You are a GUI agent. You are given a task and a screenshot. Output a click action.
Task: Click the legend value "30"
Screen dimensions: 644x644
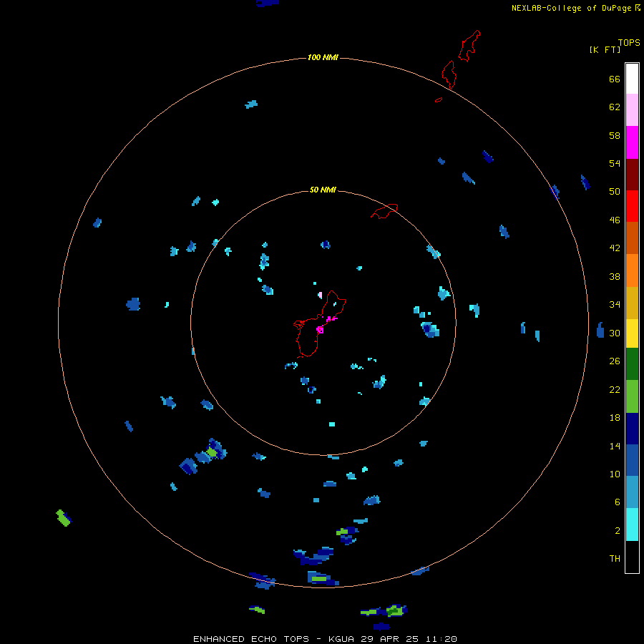pyautogui.click(x=615, y=333)
